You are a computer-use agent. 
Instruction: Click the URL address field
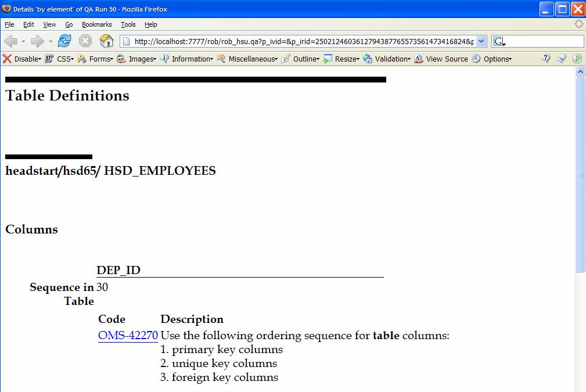(x=304, y=41)
